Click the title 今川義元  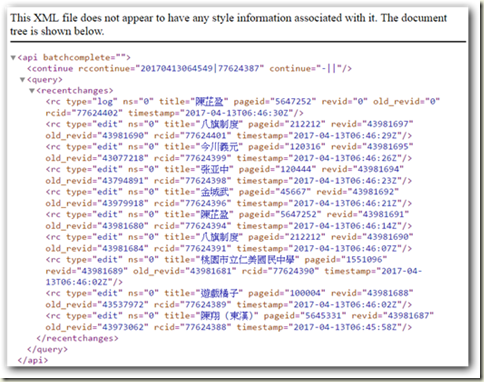click(x=219, y=146)
